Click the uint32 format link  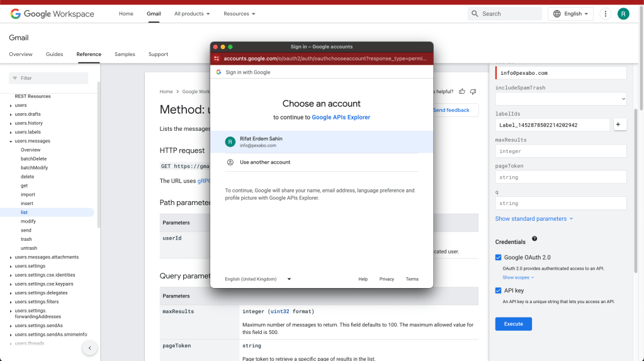[x=280, y=311]
